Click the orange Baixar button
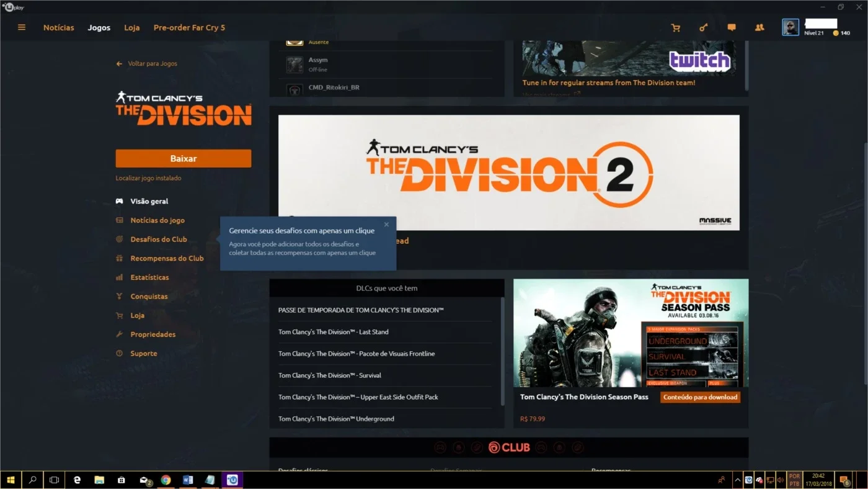Viewport: 868px width, 489px height. click(x=184, y=158)
